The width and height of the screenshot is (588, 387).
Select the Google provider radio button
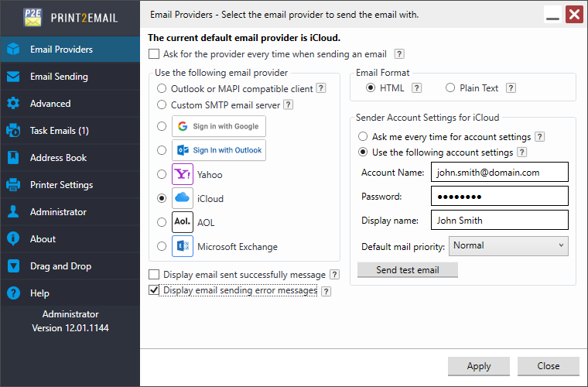pos(162,126)
